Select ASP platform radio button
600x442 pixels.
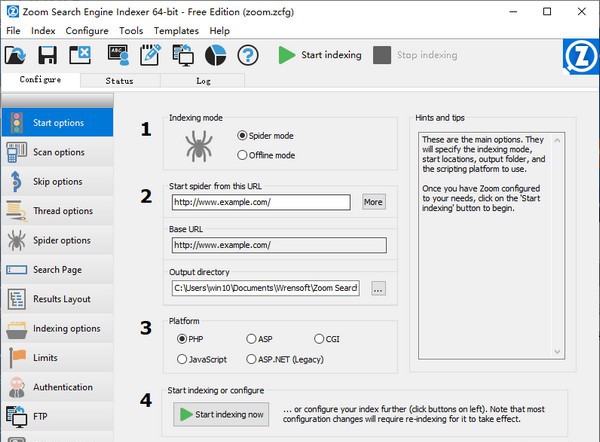pos(251,339)
